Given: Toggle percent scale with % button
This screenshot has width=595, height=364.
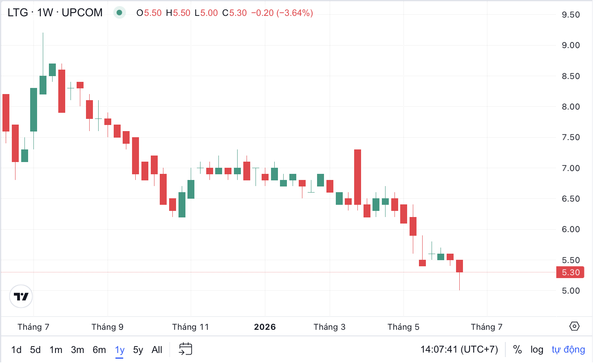Looking at the screenshot, I should click(517, 349).
